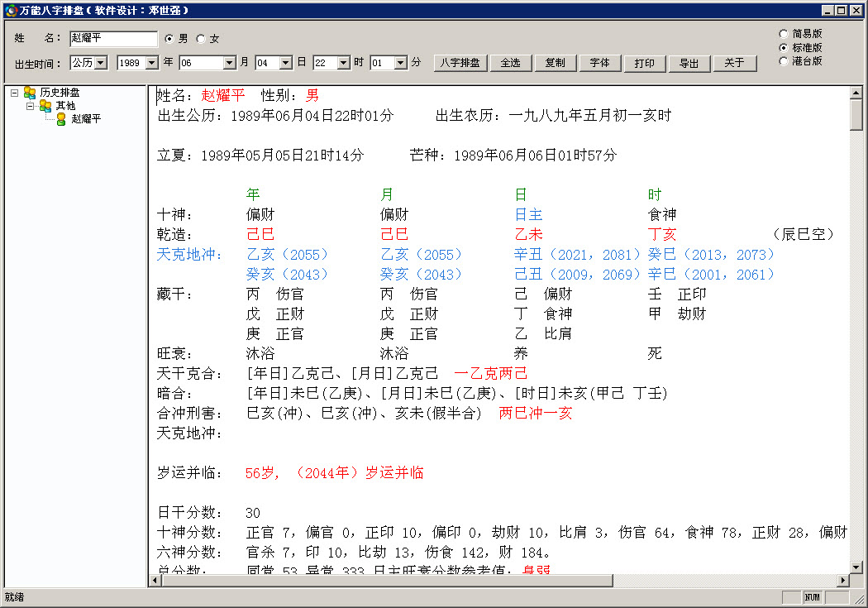The image size is (868, 608).
Task: Click the 姓名 name input field
Action: coord(112,39)
